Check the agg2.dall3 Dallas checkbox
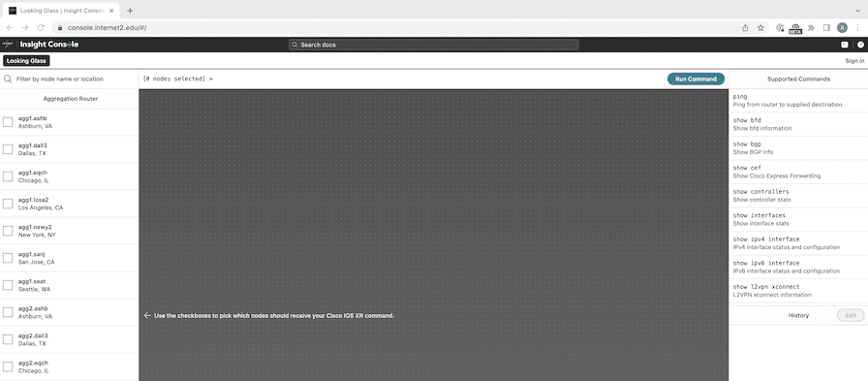 pyautogui.click(x=8, y=339)
